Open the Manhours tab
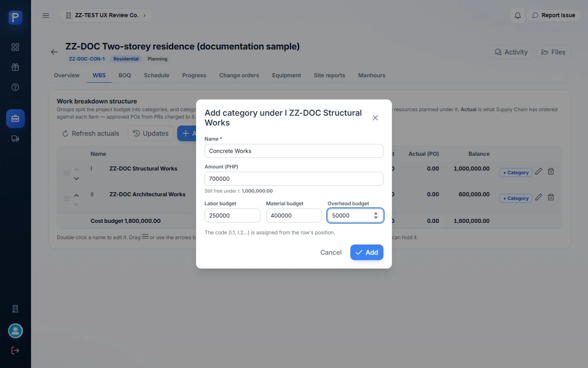Image resolution: width=588 pixels, height=368 pixels. tap(372, 75)
